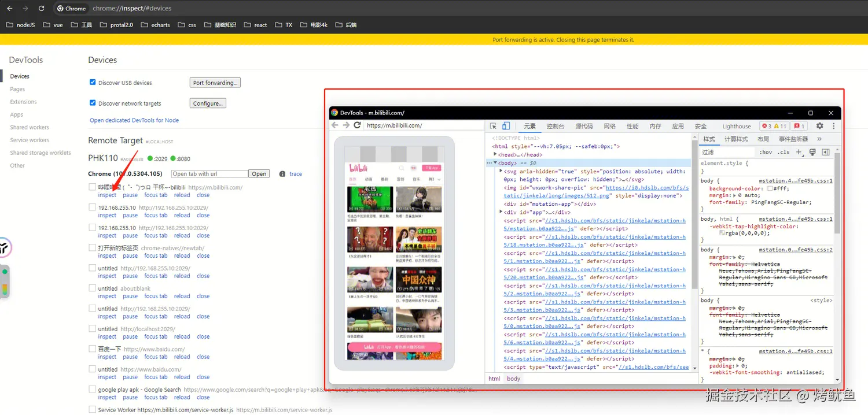Screen dimensions: 868x415
Task: Click the Configure... button
Action: pos(208,103)
